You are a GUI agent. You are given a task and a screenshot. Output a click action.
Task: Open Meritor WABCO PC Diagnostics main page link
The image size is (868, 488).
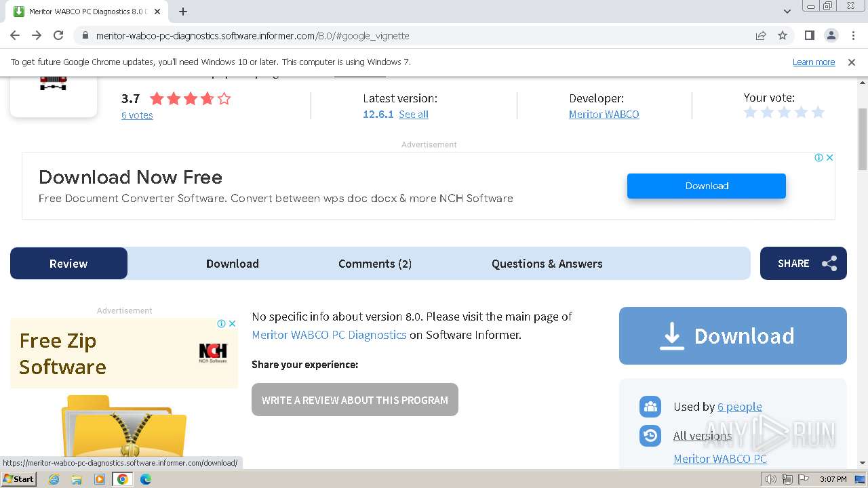click(x=329, y=335)
